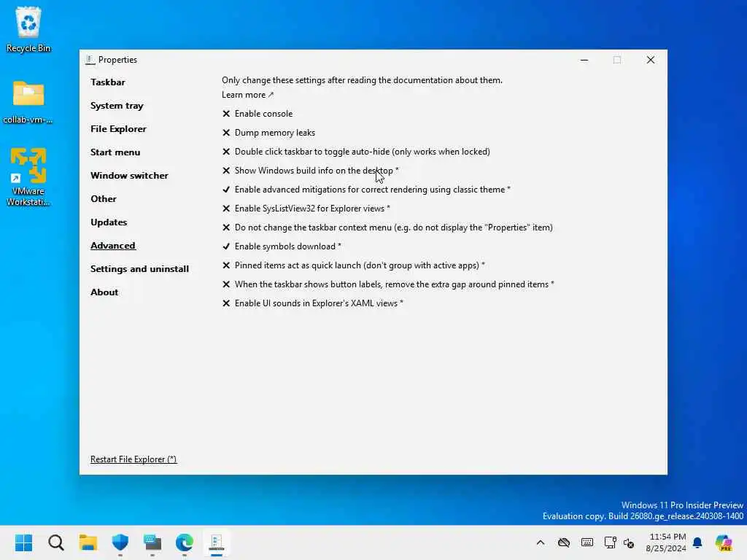Screen dimensions: 747x560
Task: Toggle pinned items act as quick launch
Action: tap(354, 265)
